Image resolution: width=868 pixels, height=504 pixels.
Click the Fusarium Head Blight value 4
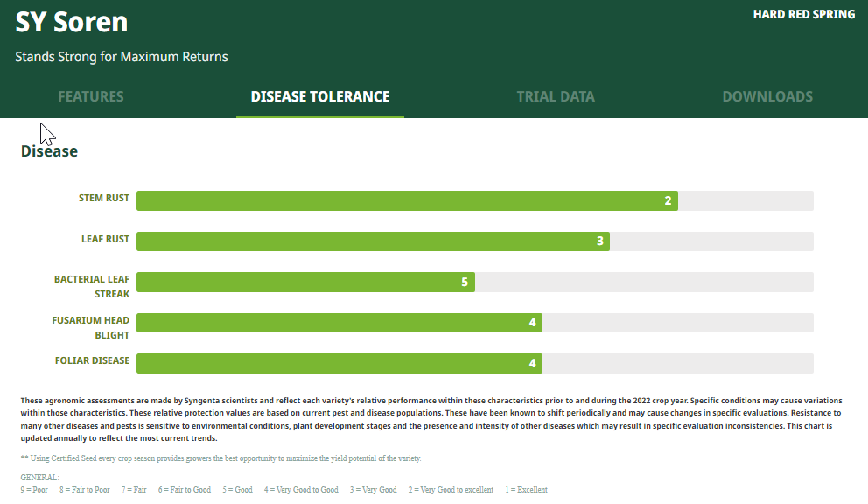532,323
